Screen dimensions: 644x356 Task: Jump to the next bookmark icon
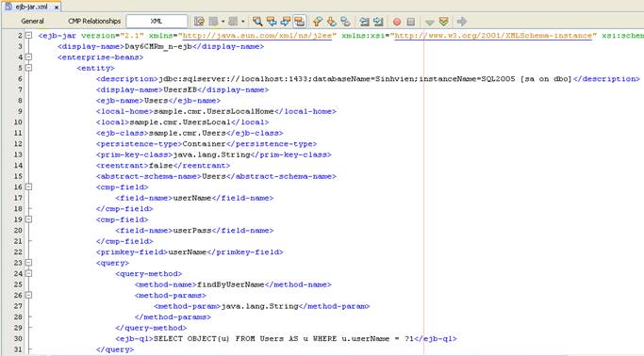332,22
